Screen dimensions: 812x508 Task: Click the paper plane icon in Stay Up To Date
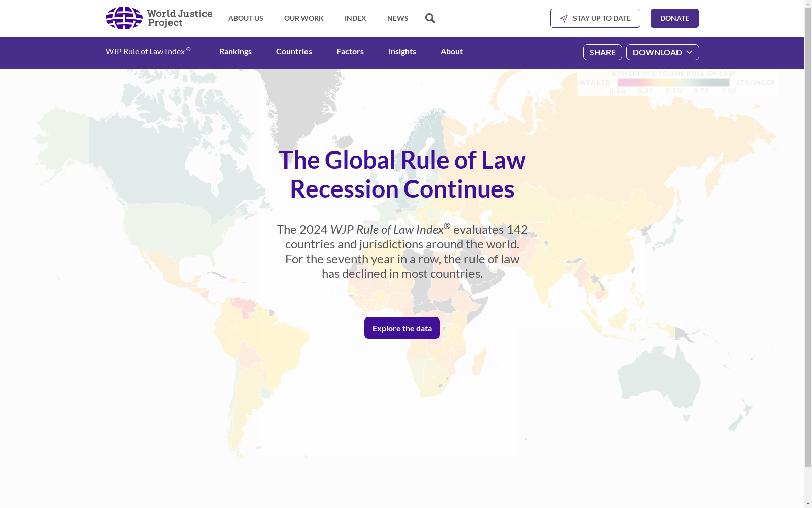(564, 18)
